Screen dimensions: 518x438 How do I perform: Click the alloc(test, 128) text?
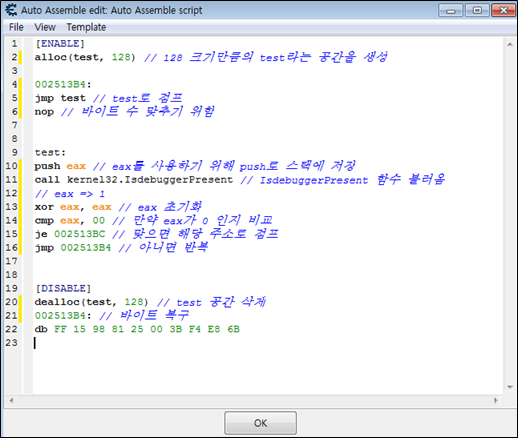coord(85,57)
